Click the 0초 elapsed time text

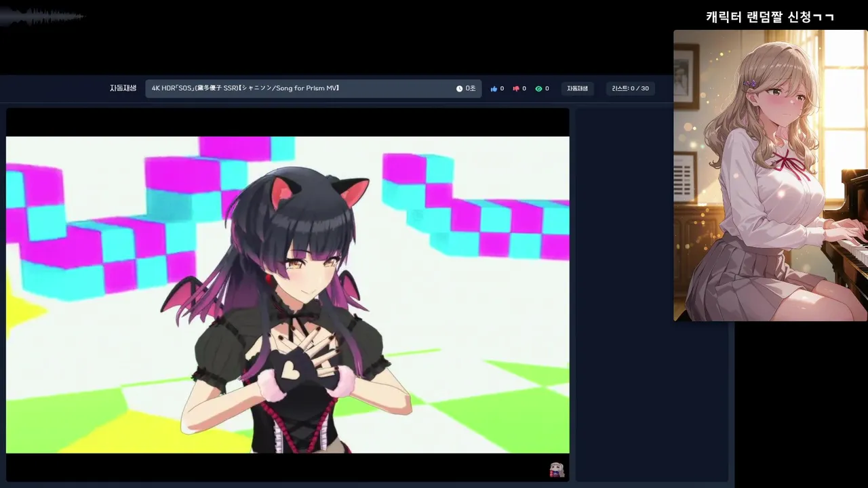click(x=470, y=89)
